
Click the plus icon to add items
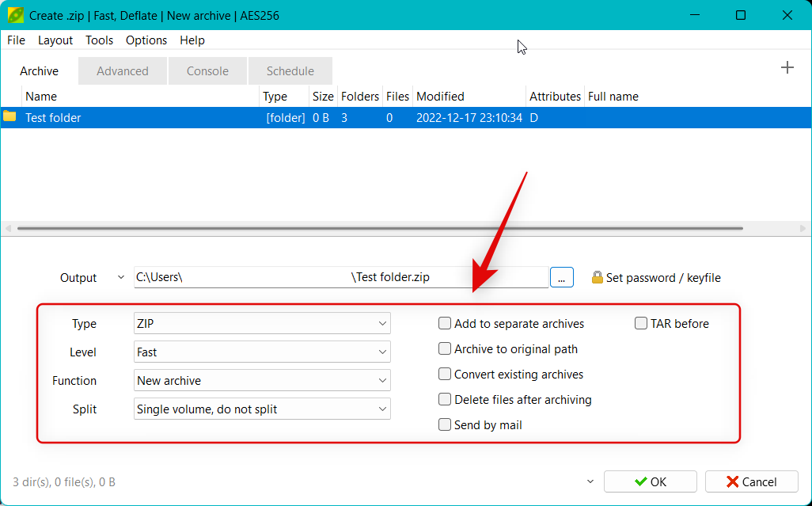pos(787,68)
